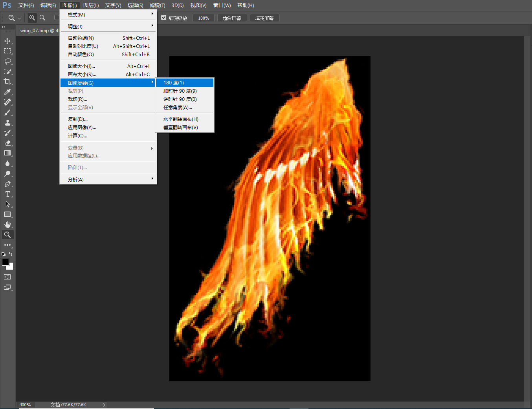
Task: Select the Zoom tool in toolbox
Action: point(7,235)
